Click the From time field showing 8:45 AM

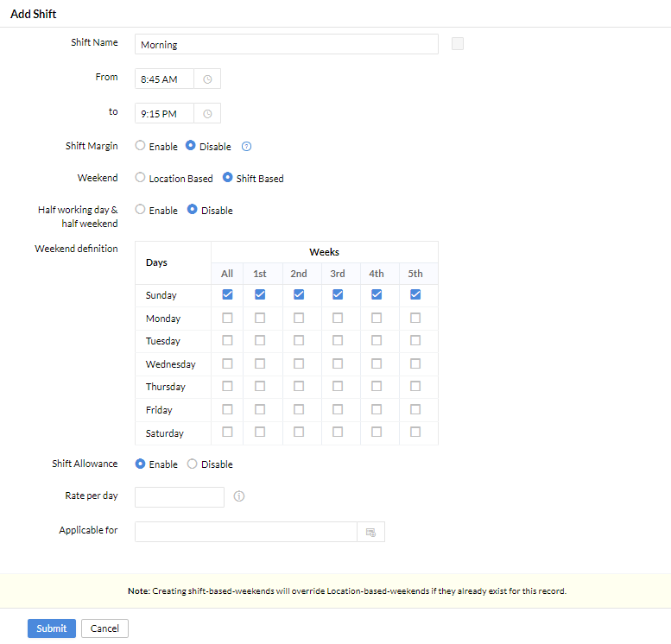coord(164,79)
